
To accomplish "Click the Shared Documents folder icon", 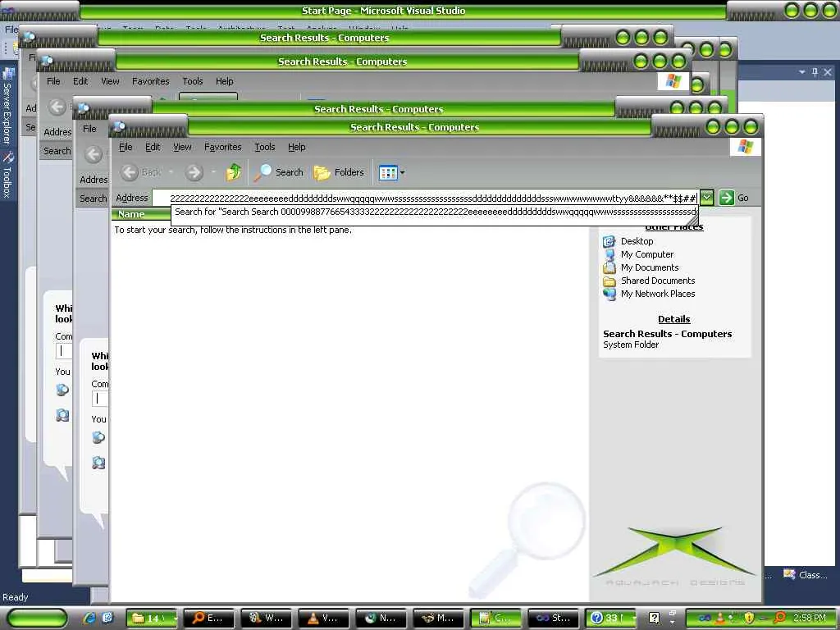I will pyautogui.click(x=609, y=281).
